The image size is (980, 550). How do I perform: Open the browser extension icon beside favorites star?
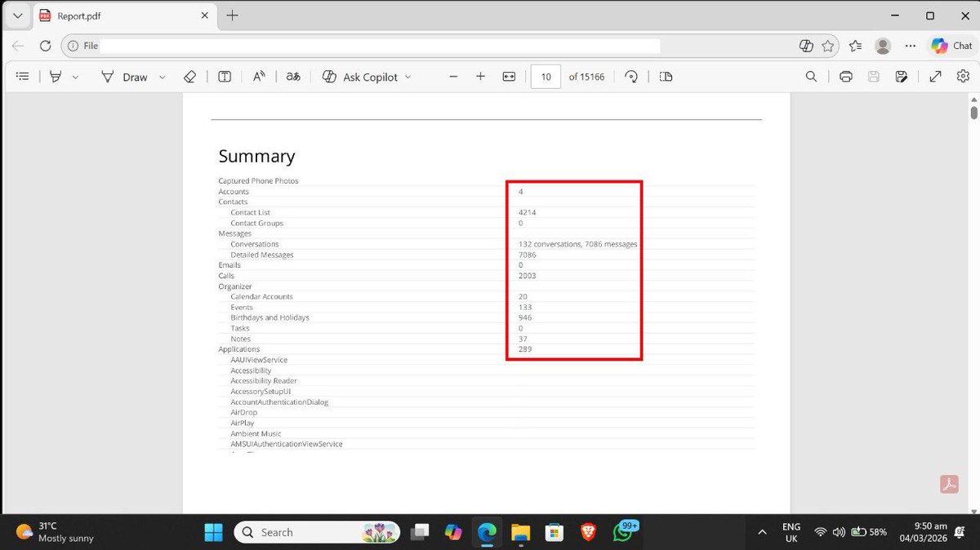click(x=806, y=46)
